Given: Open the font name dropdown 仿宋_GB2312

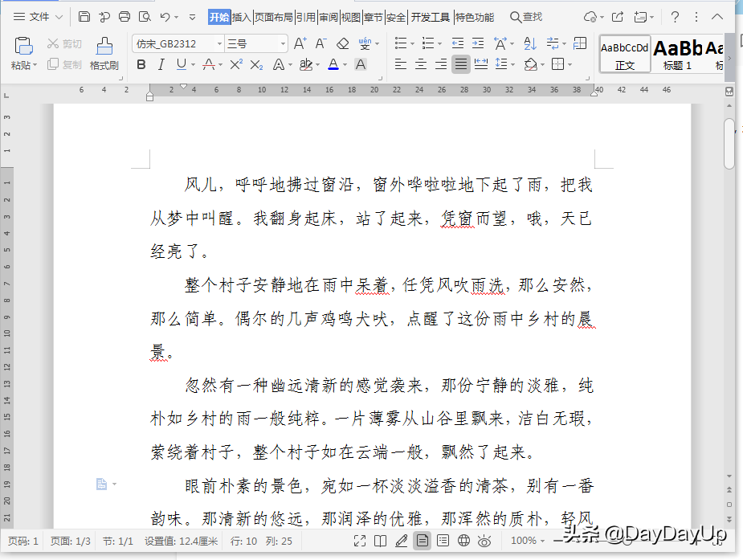Looking at the screenshot, I should tap(219, 44).
